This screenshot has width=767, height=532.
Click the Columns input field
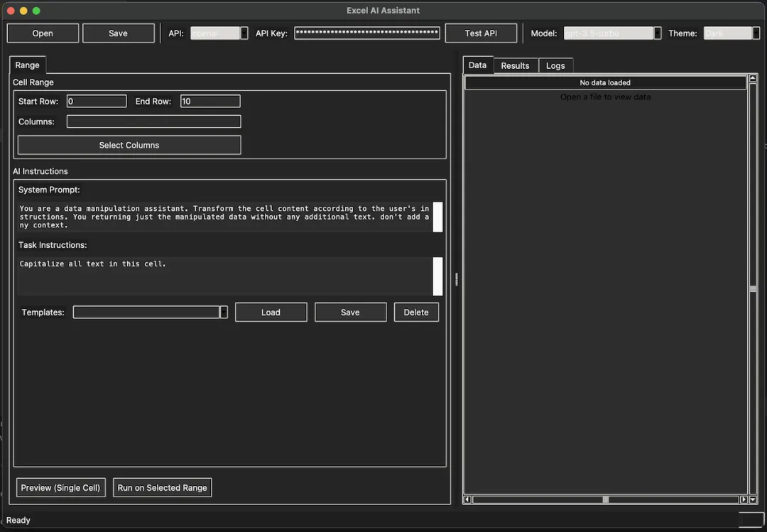click(x=153, y=121)
